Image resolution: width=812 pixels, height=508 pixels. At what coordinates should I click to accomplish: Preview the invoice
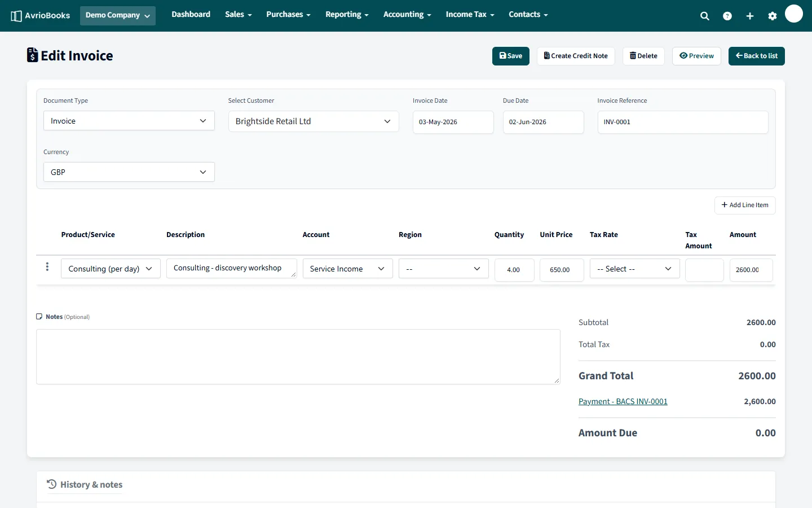coord(696,56)
